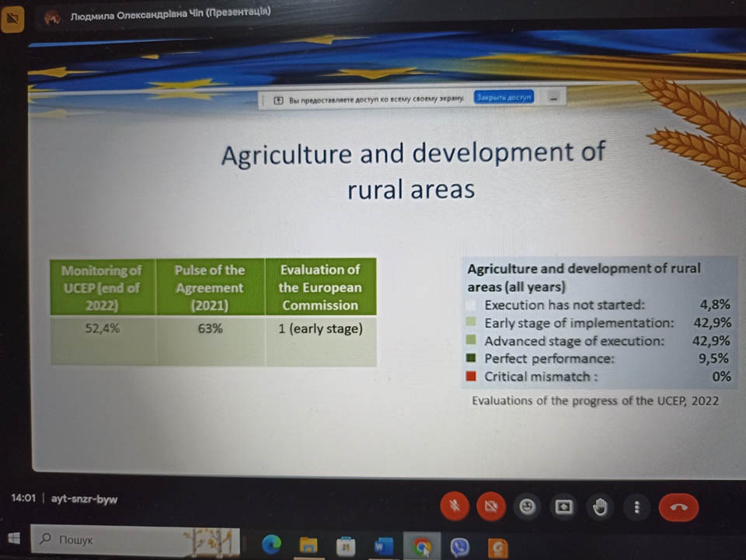
Task: Open the emoji reactions button
Action: 528,507
